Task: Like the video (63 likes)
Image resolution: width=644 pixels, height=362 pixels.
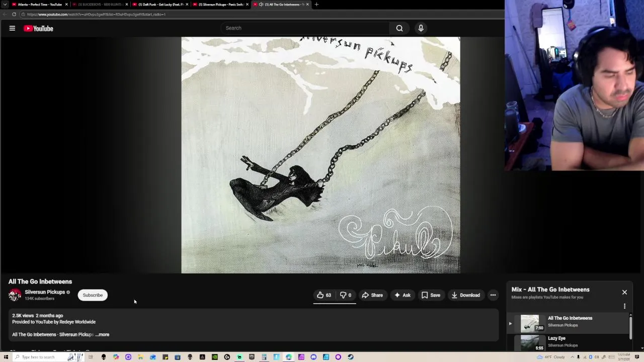Action: [x=324, y=295]
